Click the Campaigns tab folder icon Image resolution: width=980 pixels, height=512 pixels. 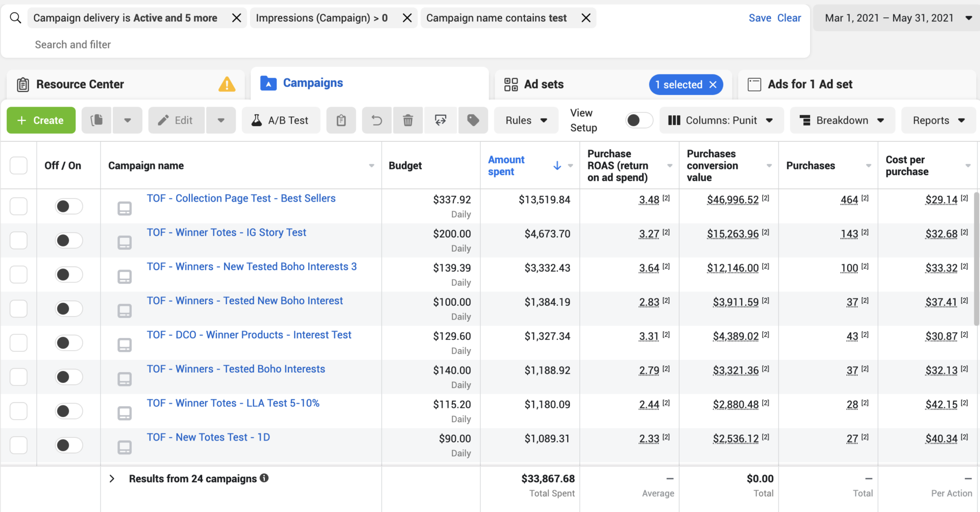268,83
